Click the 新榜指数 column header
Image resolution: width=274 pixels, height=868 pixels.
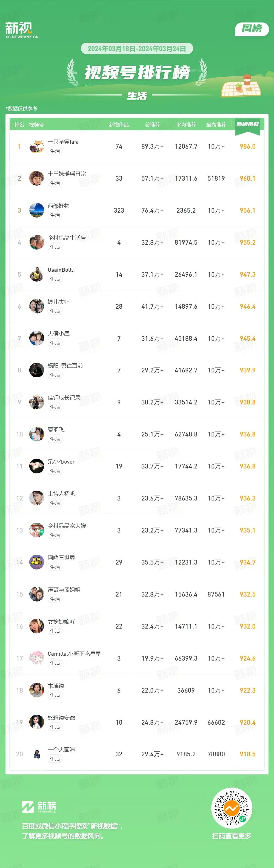(x=247, y=124)
